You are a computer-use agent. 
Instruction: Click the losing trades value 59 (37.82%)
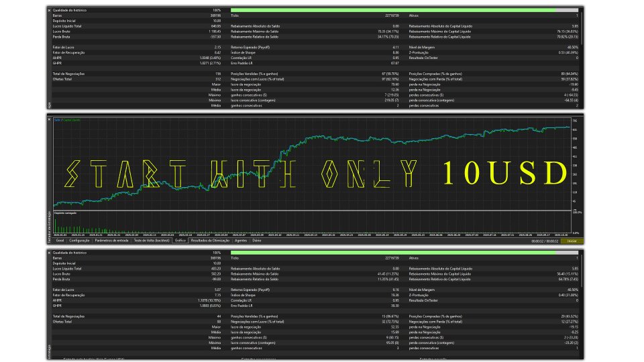[x=570, y=79]
